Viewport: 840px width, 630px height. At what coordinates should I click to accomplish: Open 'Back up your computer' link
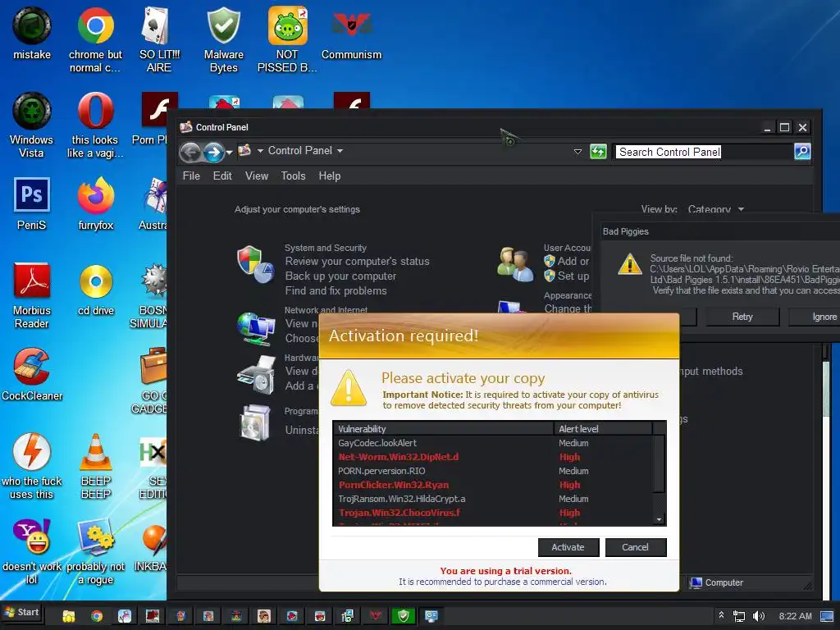[x=340, y=276]
